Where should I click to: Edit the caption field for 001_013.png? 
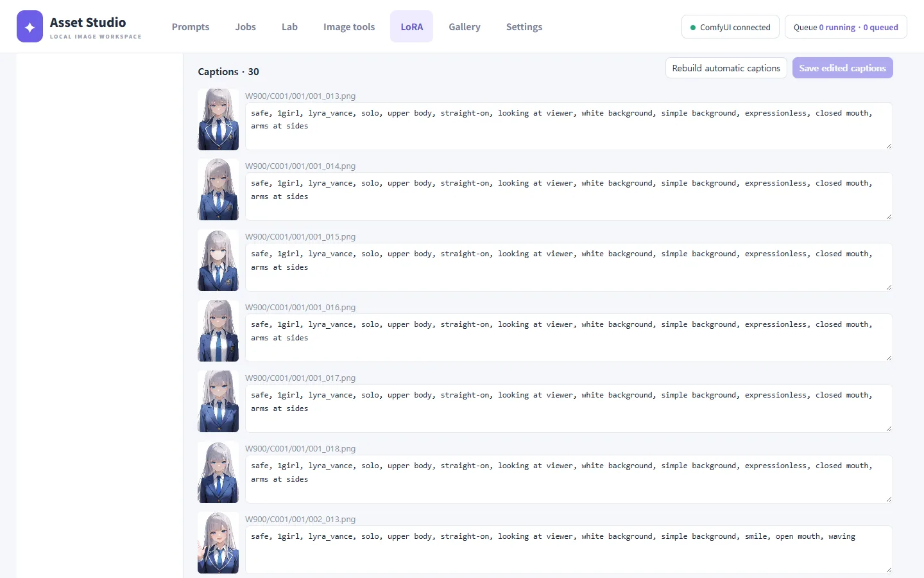pyautogui.click(x=569, y=127)
